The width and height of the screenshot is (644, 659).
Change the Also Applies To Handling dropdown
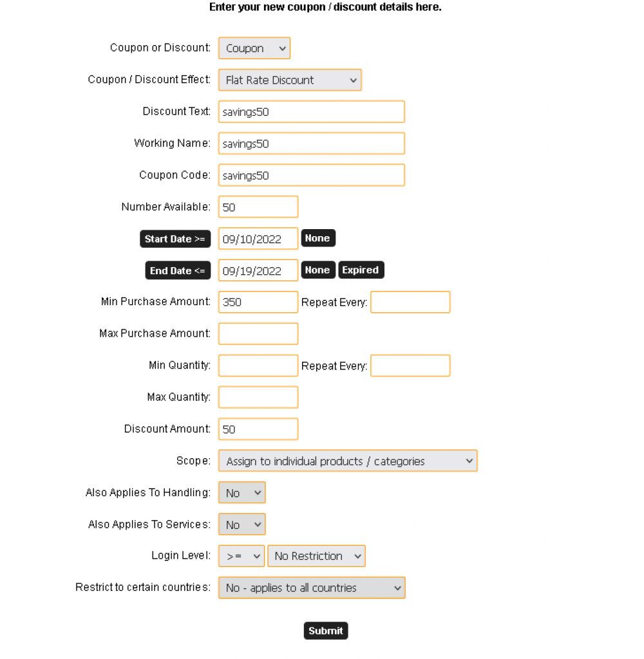tap(242, 493)
